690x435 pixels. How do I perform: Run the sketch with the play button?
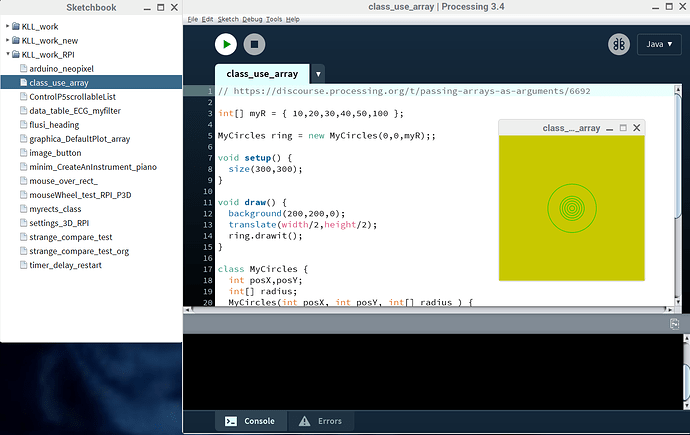(226, 44)
